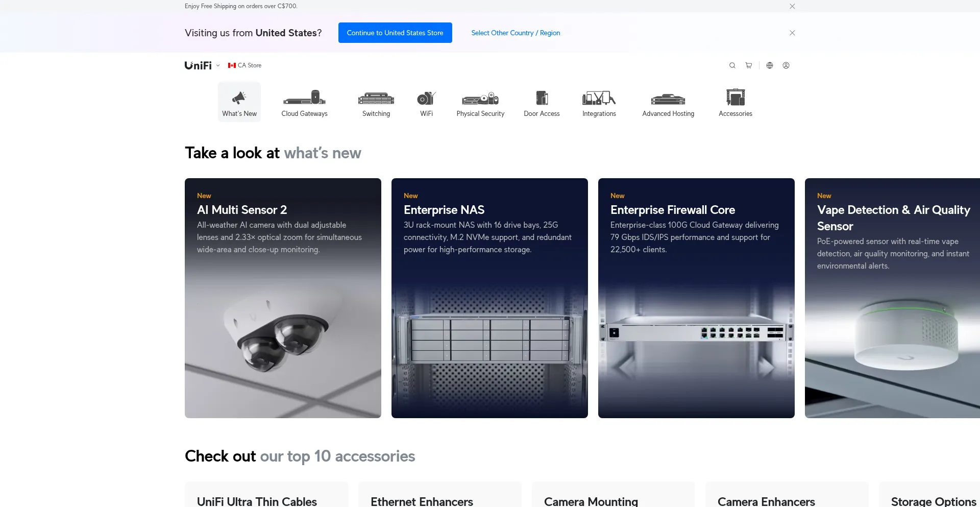Viewport: 980px width, 507px height.
Task: Open the search icon in header
Action: coord(732,65)
